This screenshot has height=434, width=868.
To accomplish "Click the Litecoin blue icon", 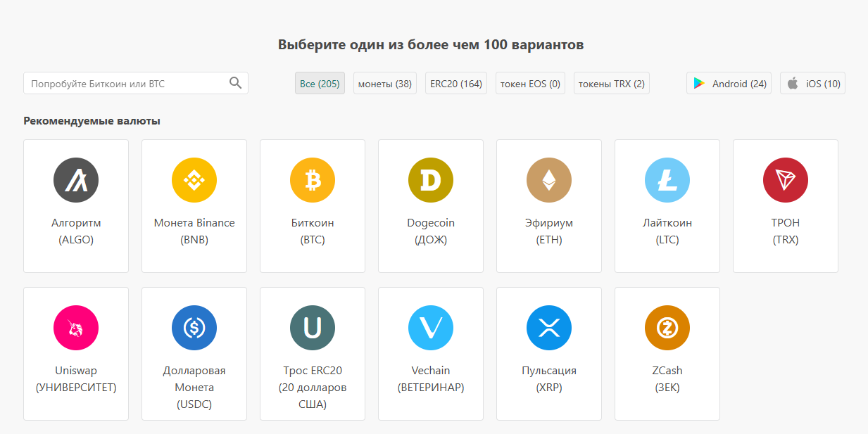I will pos(667,180).
